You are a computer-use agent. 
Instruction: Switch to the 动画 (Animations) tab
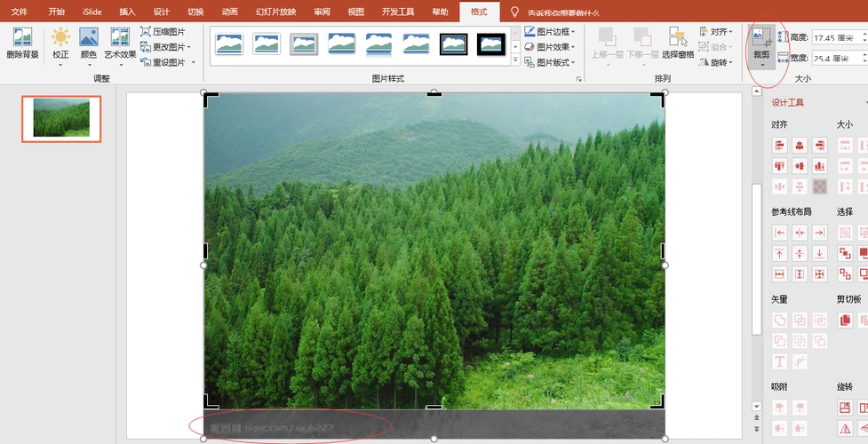click(x=229, y=12)
